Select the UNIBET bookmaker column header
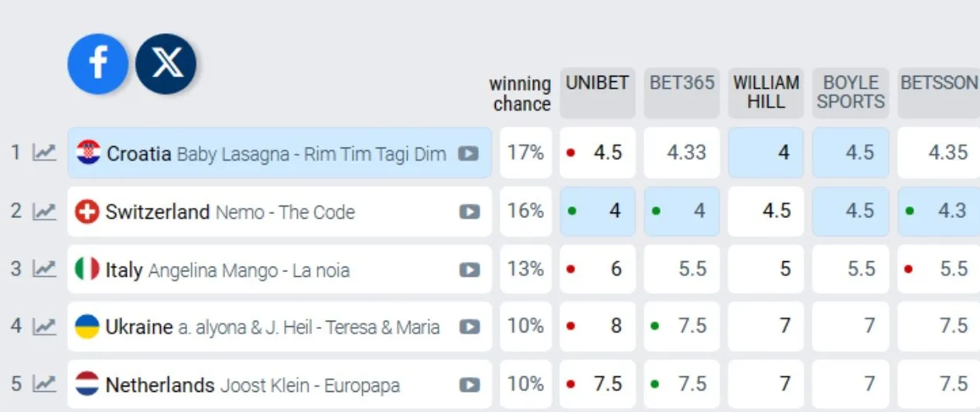Screen dimensions: 980x412 (597, 94)
